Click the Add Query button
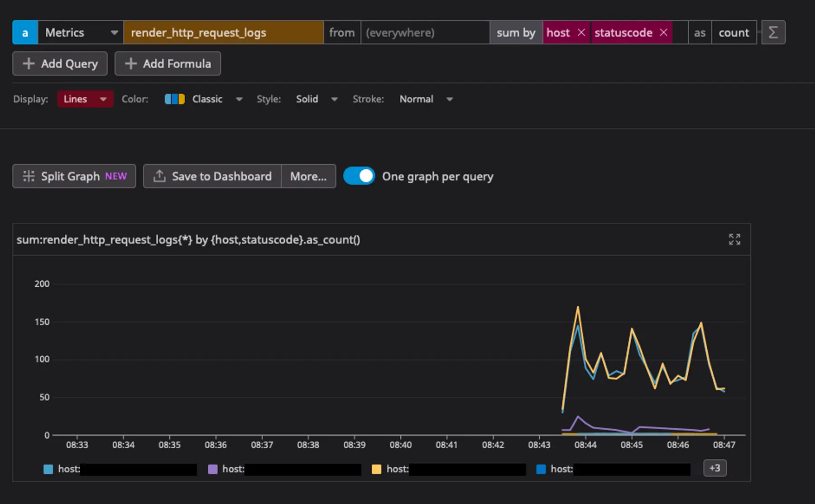This screenshot has height=504, width=815. (59, 63)
